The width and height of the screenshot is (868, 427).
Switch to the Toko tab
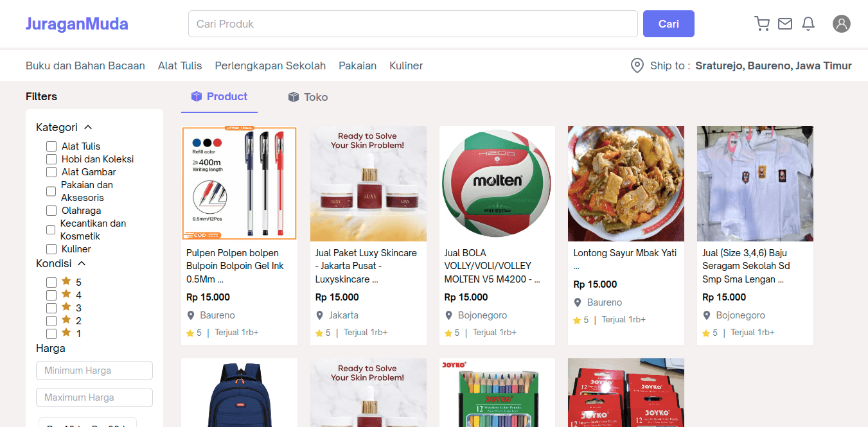point(308,97)
